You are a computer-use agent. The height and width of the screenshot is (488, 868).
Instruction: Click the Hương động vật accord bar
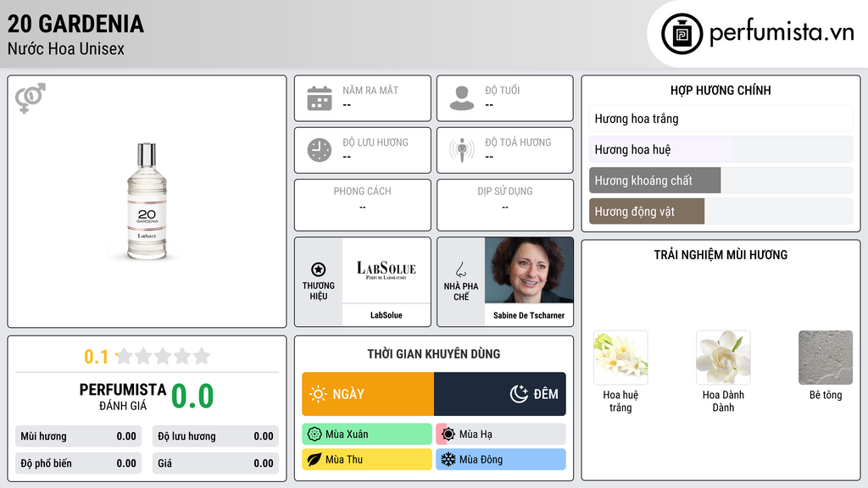click(x=721, y=211)
